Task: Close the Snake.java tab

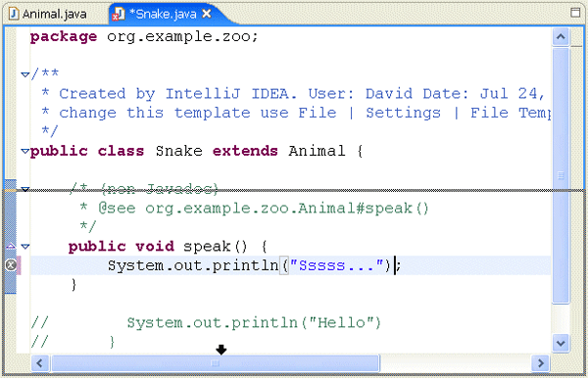Action: 207,14
